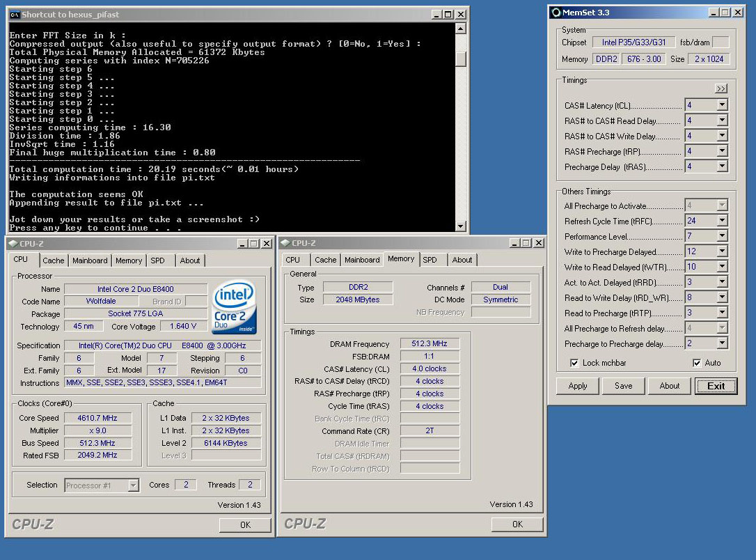756x560 pixels.
Task: Click the right CPU-Z window title icon
Action: pos(285,243)
